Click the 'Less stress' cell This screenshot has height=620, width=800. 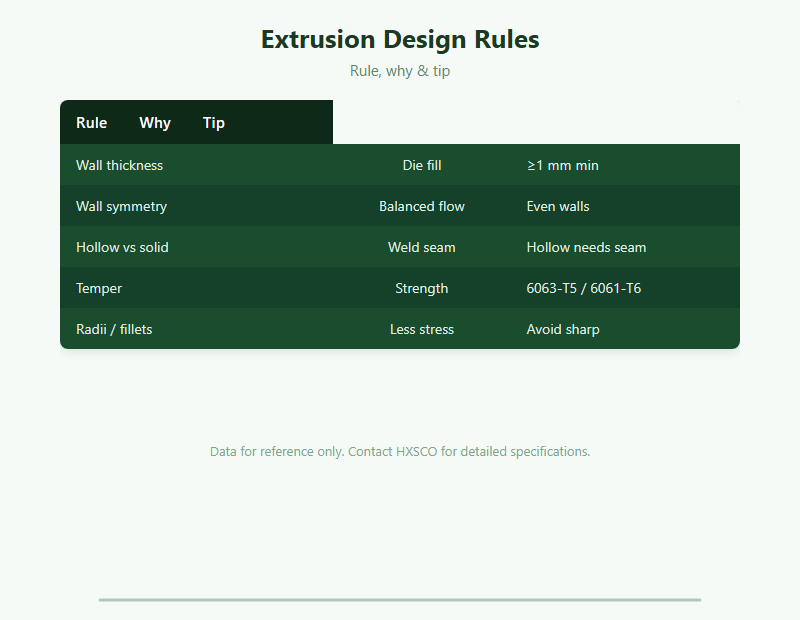(422, 329)
